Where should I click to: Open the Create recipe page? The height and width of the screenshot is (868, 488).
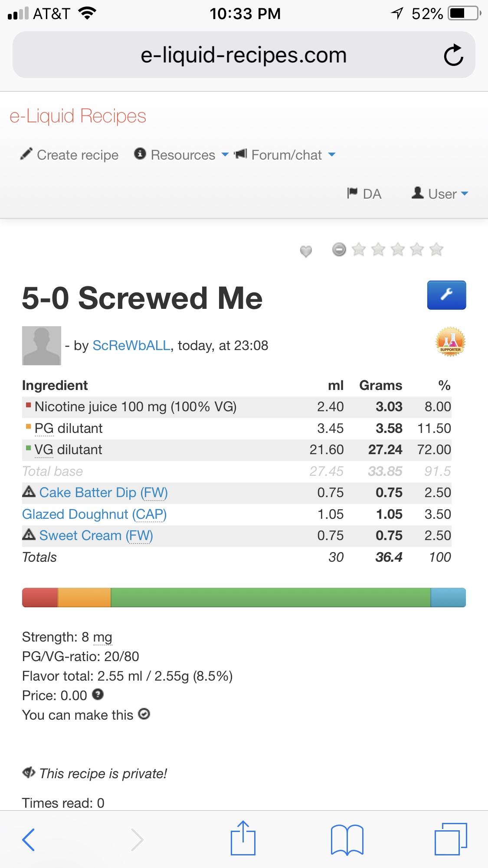click(69, 155)
